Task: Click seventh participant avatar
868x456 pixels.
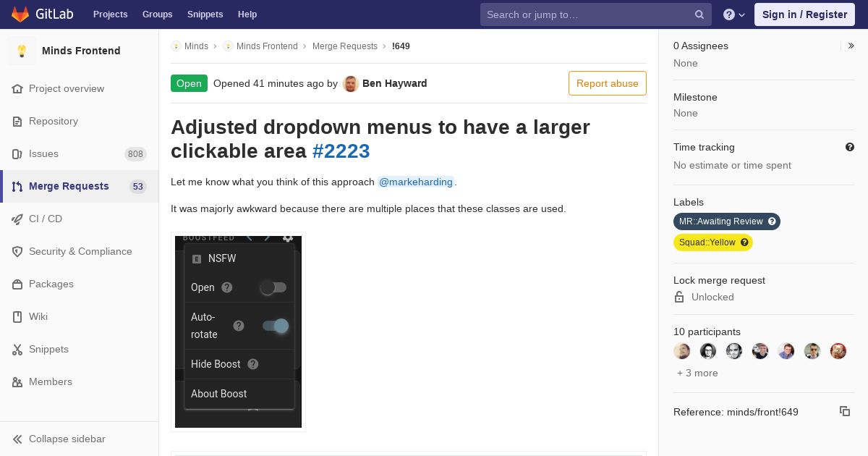Action: (838, 351)
